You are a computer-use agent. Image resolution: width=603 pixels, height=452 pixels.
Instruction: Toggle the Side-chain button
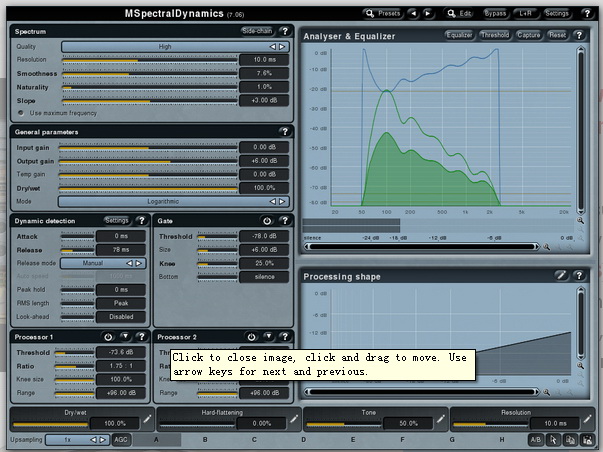[x=257, y=31]
